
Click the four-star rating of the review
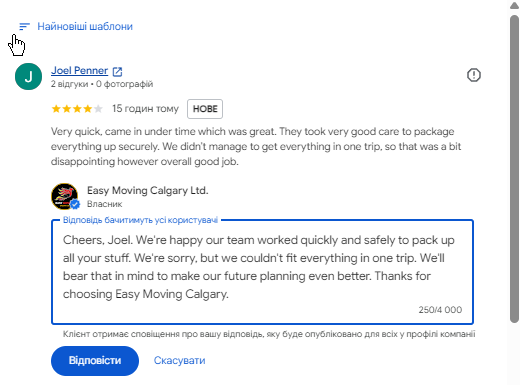pyautogui.click(x=77, y=109)
